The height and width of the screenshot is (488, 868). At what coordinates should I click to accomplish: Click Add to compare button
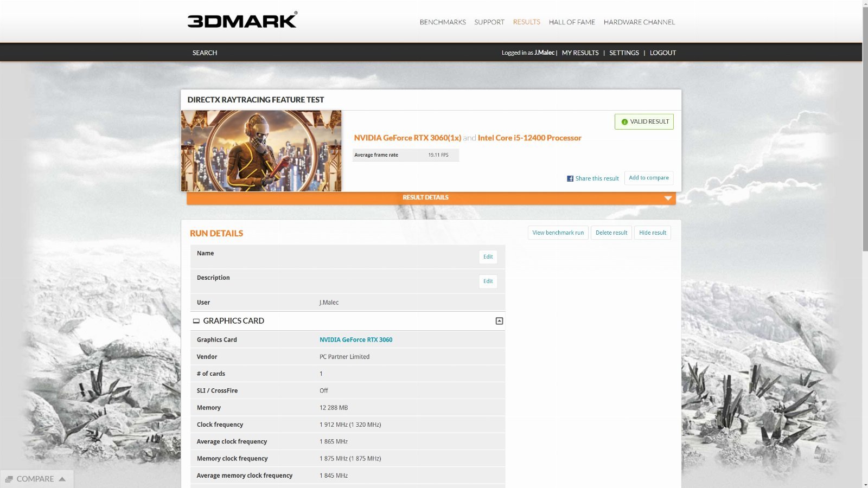649,178
